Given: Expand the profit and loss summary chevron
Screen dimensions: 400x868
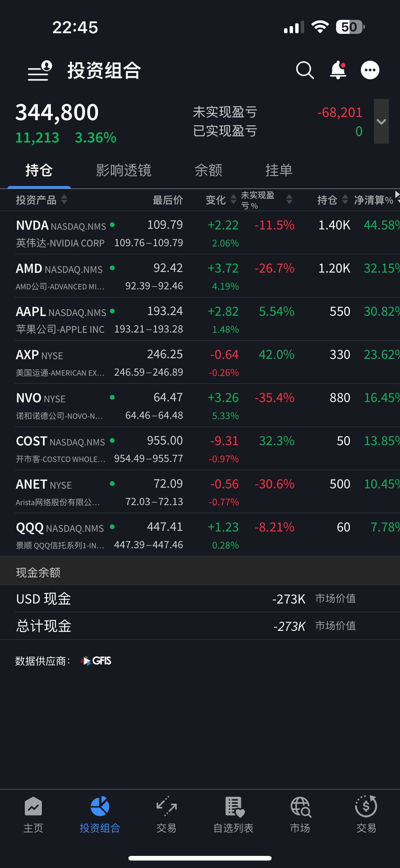Looking at the screenshot, I should [x=381, y=122].
